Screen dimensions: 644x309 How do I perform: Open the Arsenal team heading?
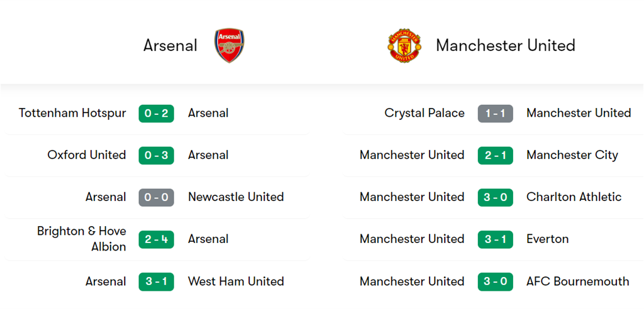(x=170, y=45)
